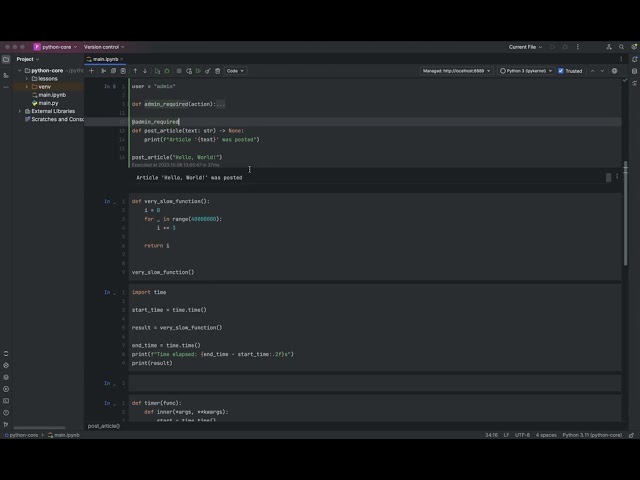Viewport: 640px width, 480px height.
Task: Interrupt kernel with stop square icon
Action: coord(179,71)
